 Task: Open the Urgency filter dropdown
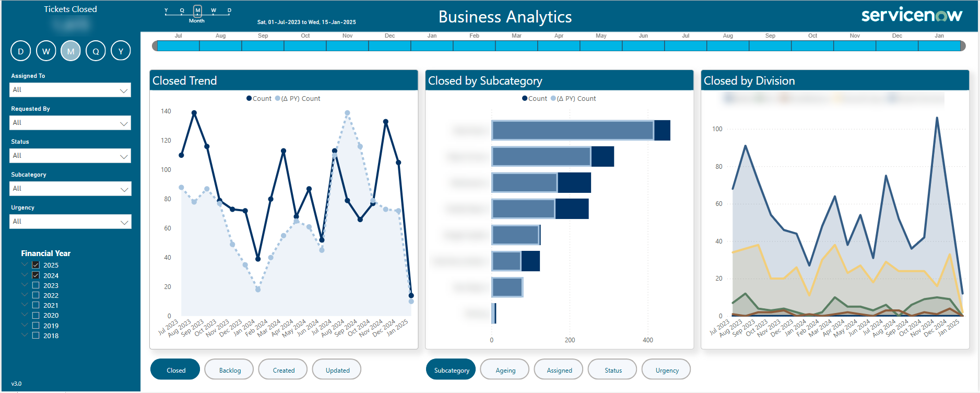click(70, 222)
